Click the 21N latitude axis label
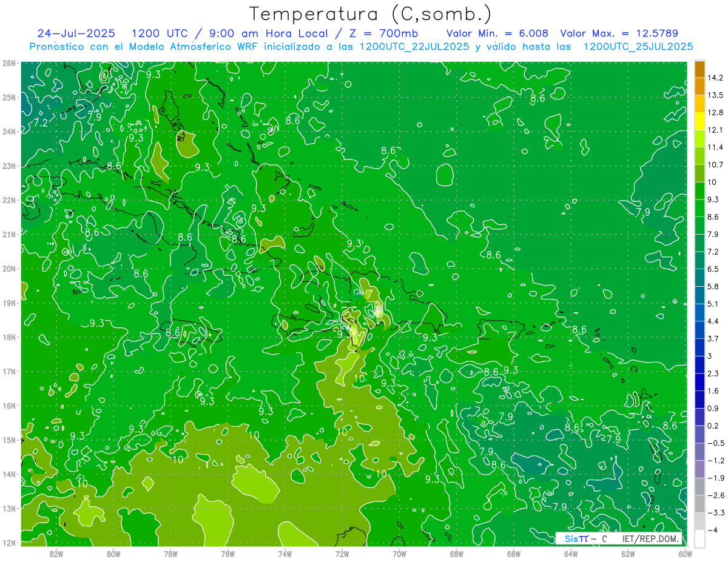728x562 pixels. [9, 234]
